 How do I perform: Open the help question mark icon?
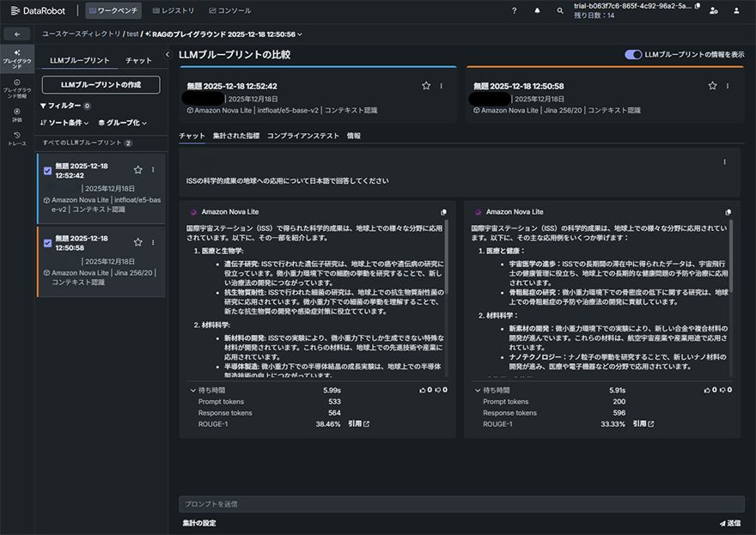point(515,11)
